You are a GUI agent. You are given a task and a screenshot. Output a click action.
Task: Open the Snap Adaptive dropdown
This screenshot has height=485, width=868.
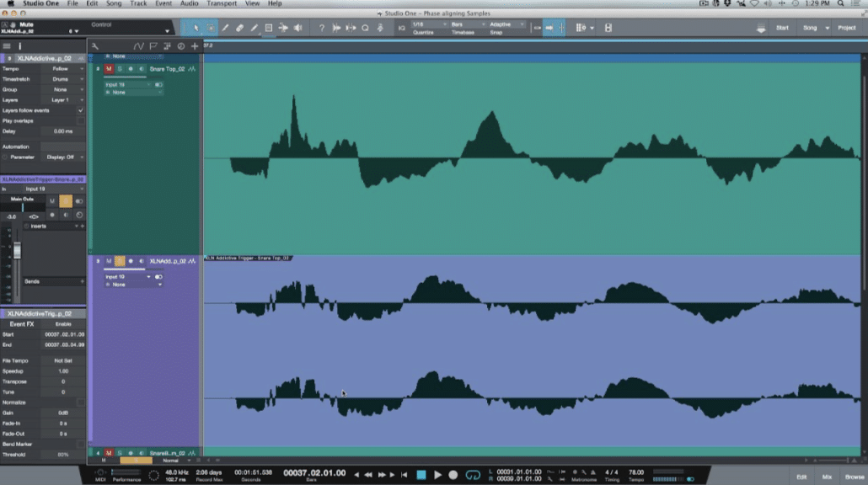tap(506, 24)
